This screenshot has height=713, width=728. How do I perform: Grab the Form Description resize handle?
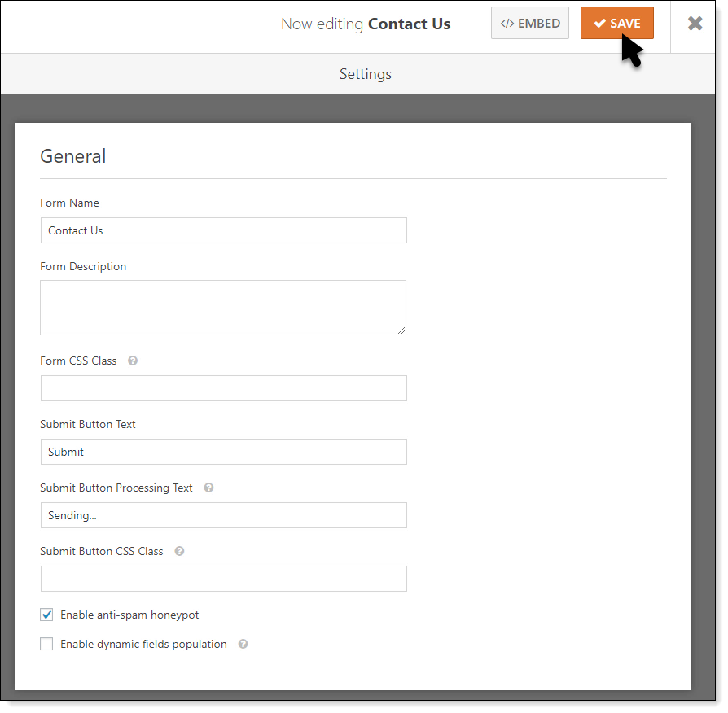tap(401, 330)
